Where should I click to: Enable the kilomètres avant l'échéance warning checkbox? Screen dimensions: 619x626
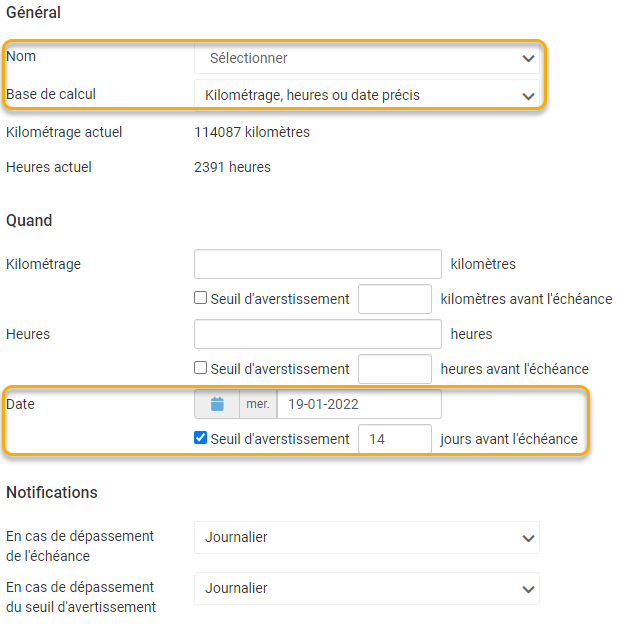coord(201,298)
